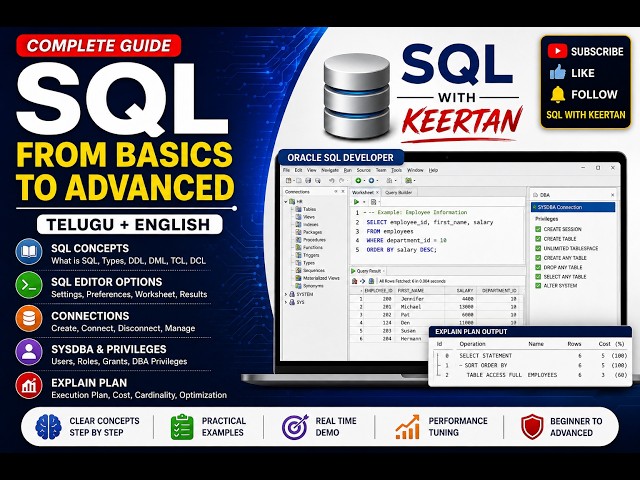The image size is (640, 480).
Task: Open the Navigate menu
Action: 330,170
